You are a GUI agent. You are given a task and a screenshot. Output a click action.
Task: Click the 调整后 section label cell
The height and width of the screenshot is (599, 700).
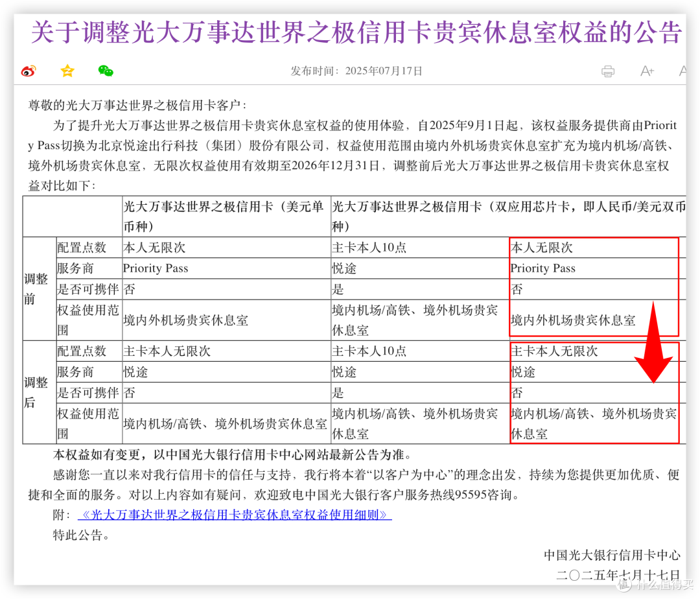coord(40,392)
